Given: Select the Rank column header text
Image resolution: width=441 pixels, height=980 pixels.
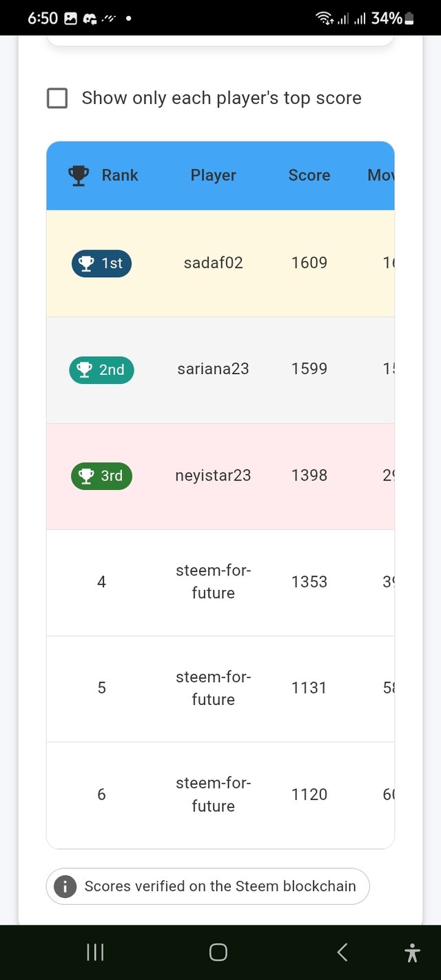Looking at the screenshot, I should [120, 176].
